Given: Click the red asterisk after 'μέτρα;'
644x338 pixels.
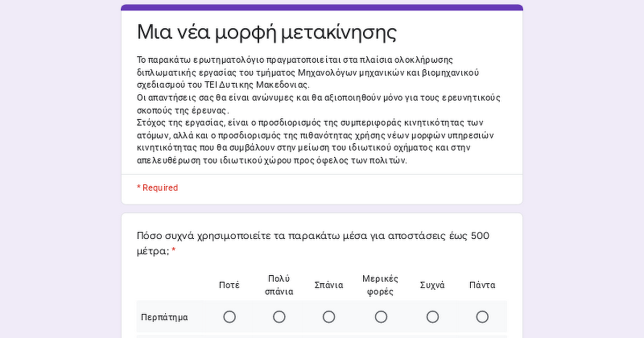Looking at the screenshot, I should tap(173, 251).
